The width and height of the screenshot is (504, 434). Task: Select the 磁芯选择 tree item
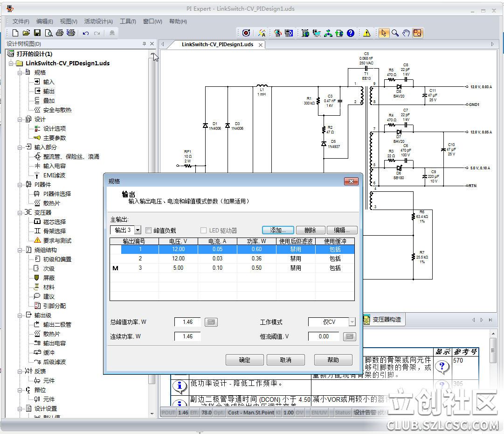(x=55, y=222)
